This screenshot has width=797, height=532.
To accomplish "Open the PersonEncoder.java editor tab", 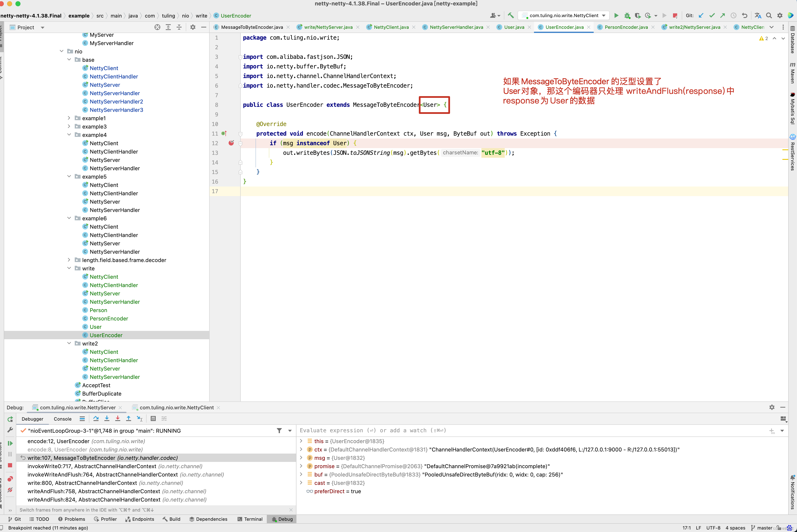I will pyautogui.click(x=626, y=27).
